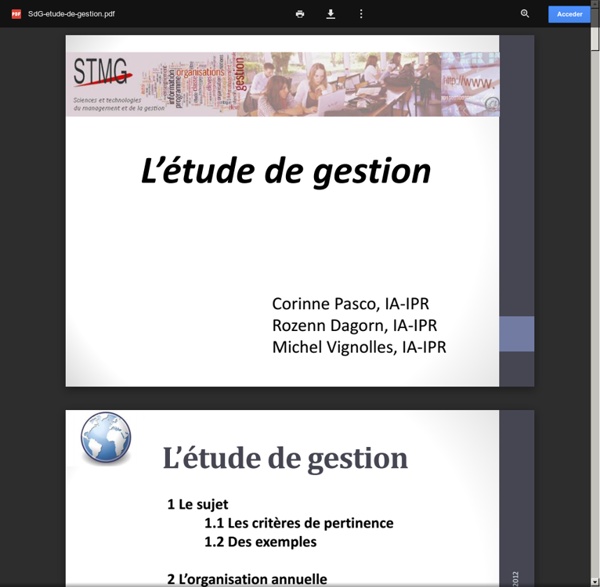Click the second slide heading "L'étude de gestion"
This screenshot has height=587, width=600.
tap(285, 458)
